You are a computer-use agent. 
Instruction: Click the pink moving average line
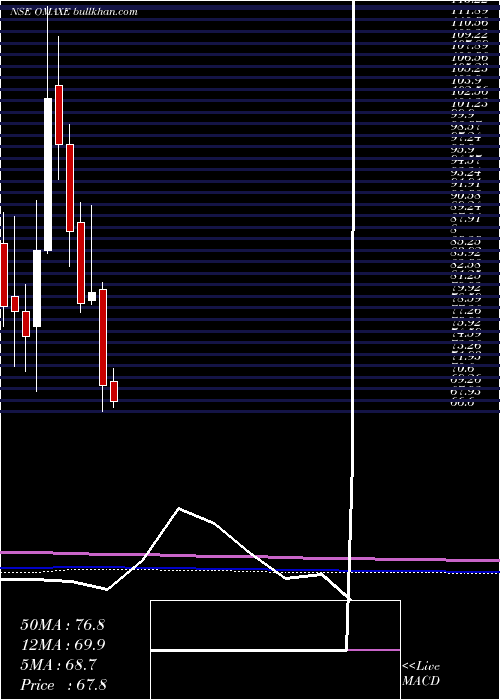tap(250, 556)
